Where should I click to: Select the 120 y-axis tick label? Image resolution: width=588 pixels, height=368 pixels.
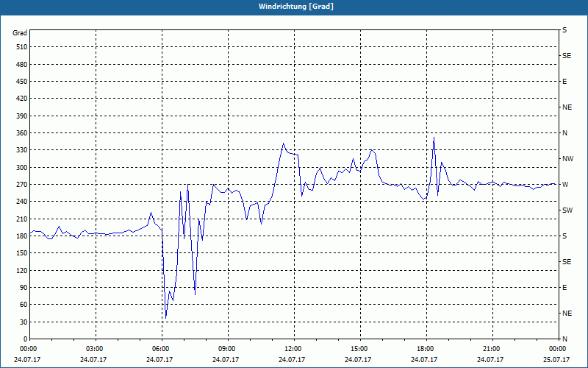(x=22, y=270)
